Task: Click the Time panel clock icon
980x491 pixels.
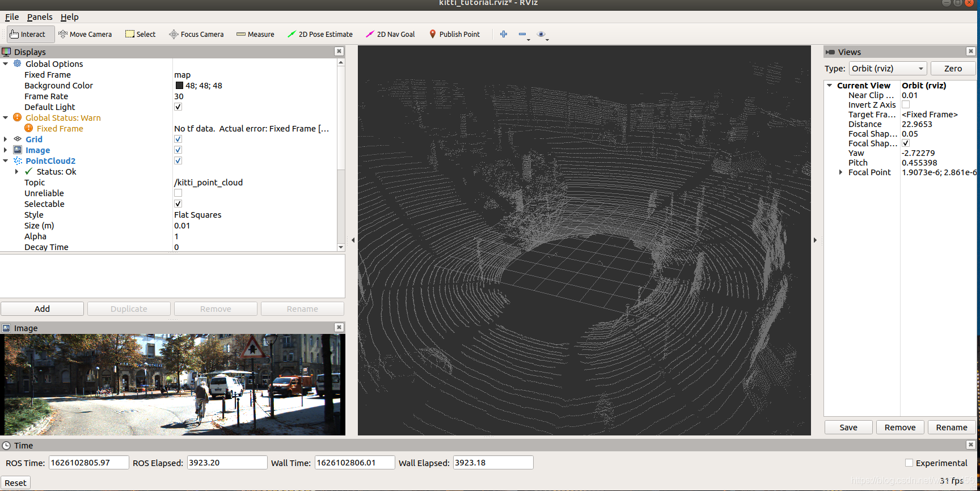Action: pos(7,446)
